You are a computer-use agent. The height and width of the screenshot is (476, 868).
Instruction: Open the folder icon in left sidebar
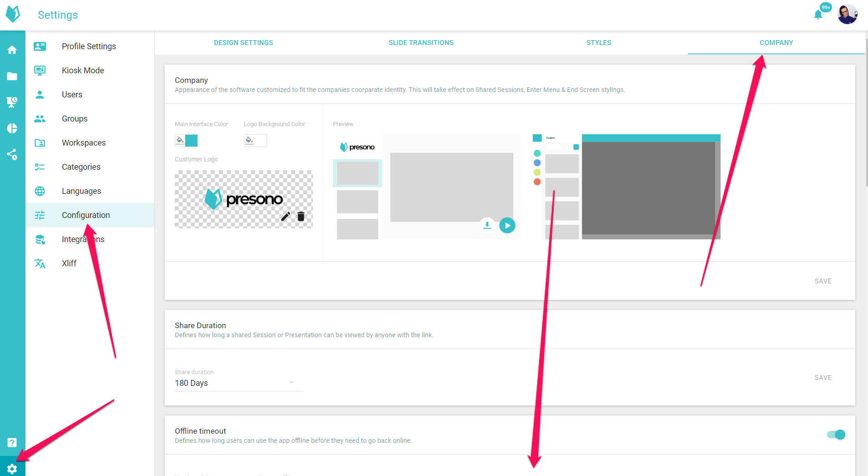[x=12, y=76]
